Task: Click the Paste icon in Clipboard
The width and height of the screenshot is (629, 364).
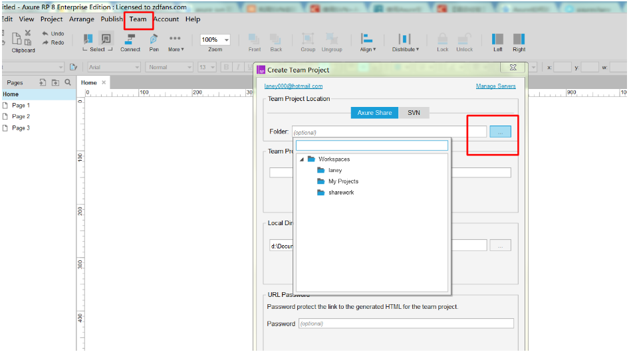Action: [x=17, y=39]
